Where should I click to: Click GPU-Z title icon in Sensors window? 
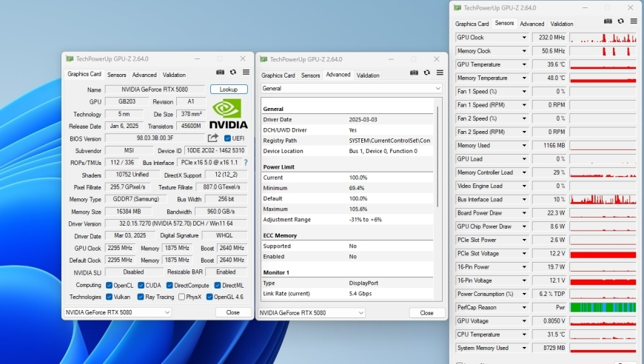(457, 8)
